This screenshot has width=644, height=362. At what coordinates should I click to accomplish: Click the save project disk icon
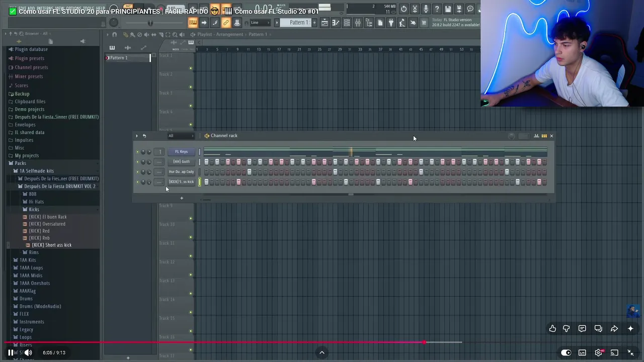448,9
